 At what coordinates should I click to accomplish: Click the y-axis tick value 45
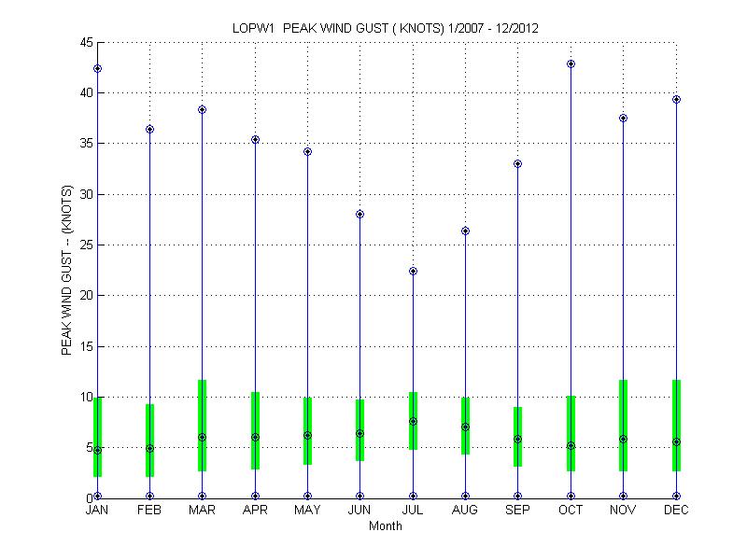pos(87,43)
